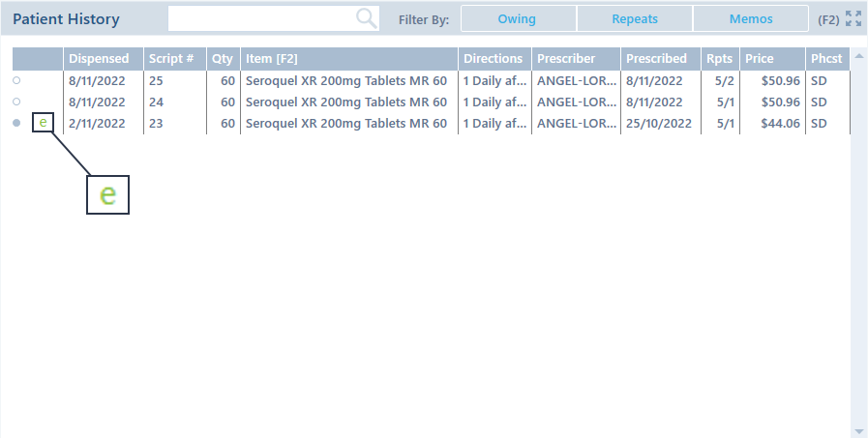
Task: Click the expand fullscreen arrows icon
Action: coord(853,18)
